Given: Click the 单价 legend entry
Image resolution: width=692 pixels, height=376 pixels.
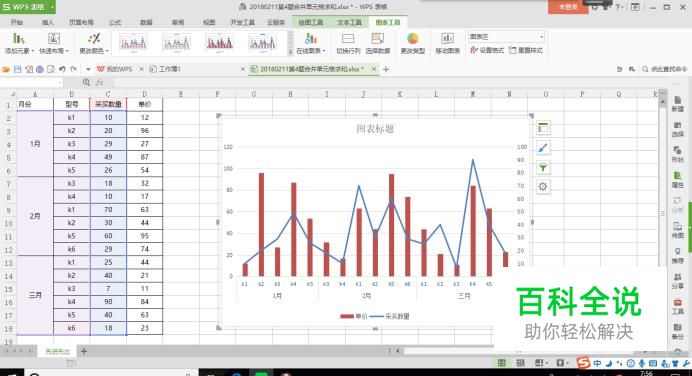Looking at the screenshot, I should tap(354, 316).
